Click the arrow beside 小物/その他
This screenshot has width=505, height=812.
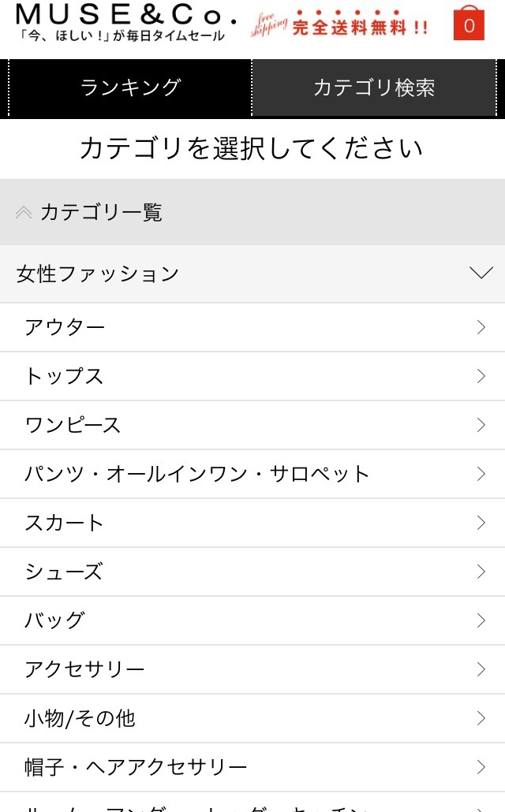point(481,718)
